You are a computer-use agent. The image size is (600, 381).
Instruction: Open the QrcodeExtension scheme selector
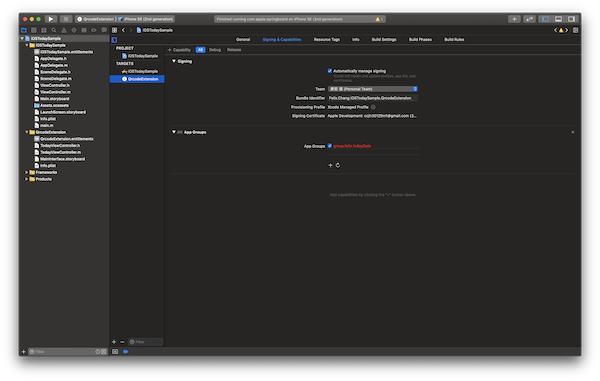point(96,19)
